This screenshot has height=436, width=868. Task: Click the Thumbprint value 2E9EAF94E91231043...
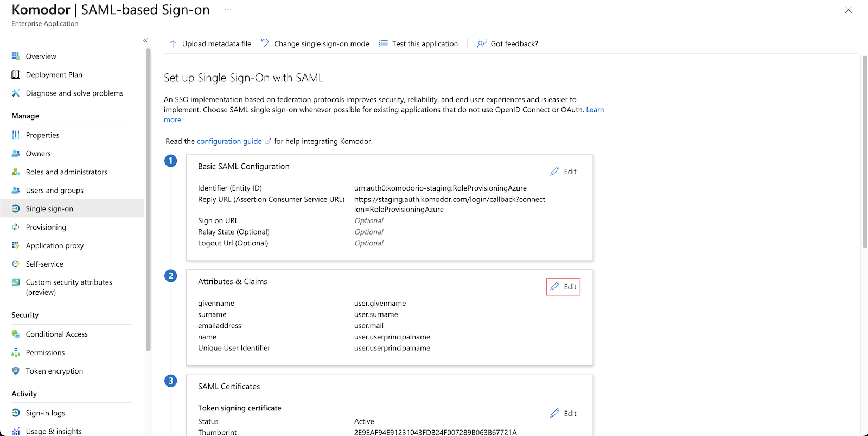click(x=435, y=432)
